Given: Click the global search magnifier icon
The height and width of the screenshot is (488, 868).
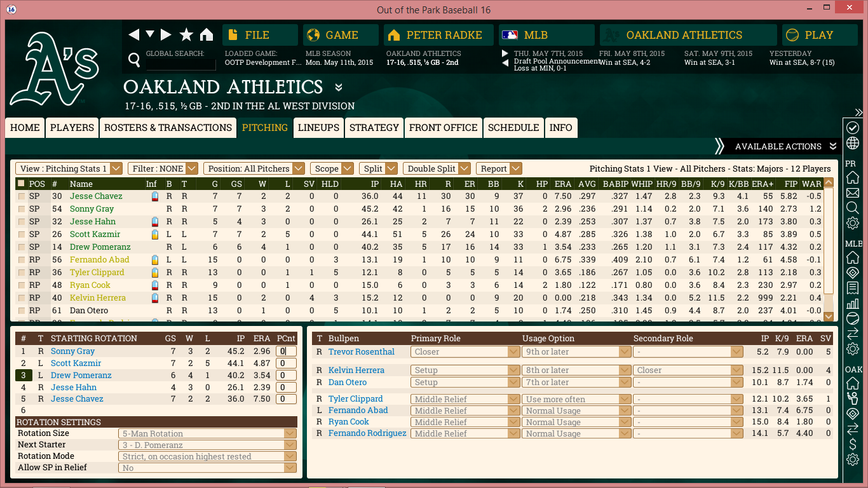Looking at the screenshot, I should pos(134,60).
